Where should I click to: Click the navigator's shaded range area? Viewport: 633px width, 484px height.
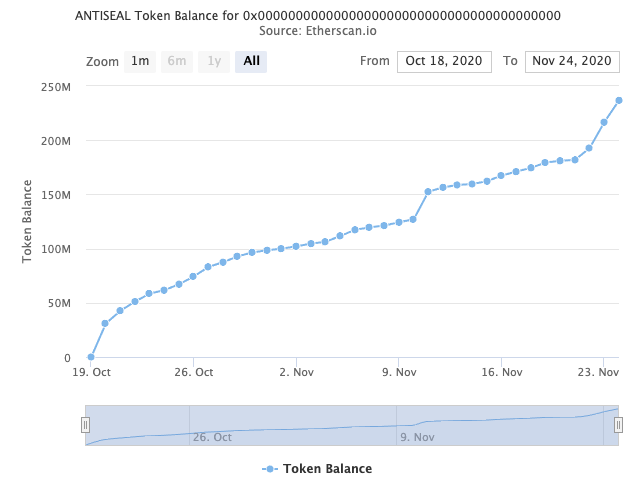pos(352,425)
